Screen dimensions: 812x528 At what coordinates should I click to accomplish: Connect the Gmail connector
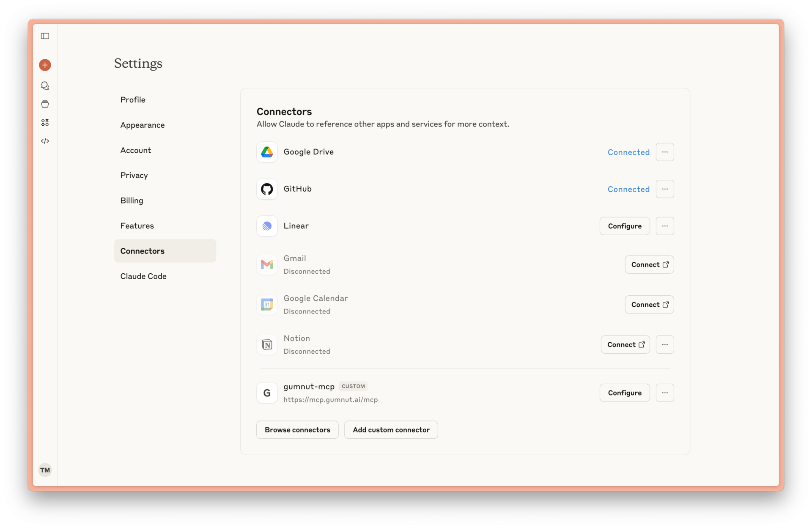pyautogui.click(x=649, y=264)
